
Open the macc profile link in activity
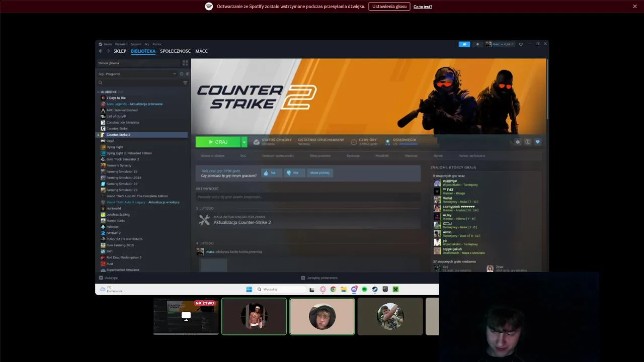click(210, 252)
